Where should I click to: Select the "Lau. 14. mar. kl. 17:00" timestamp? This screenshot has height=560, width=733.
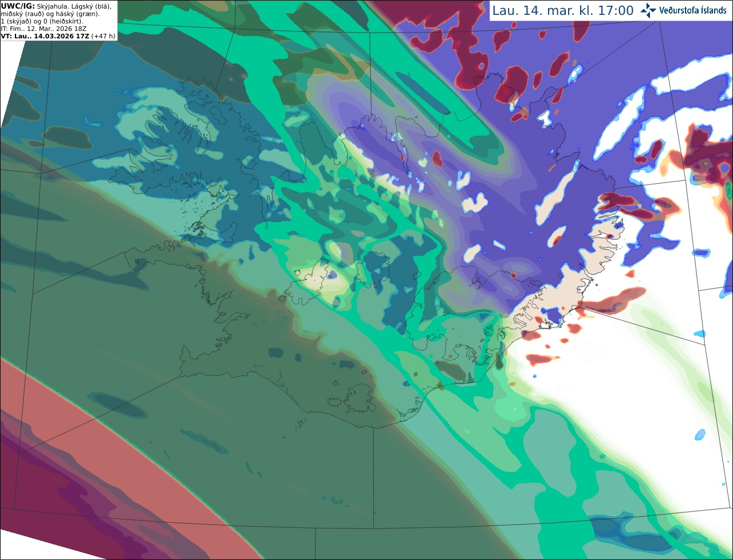coord(563,11)
